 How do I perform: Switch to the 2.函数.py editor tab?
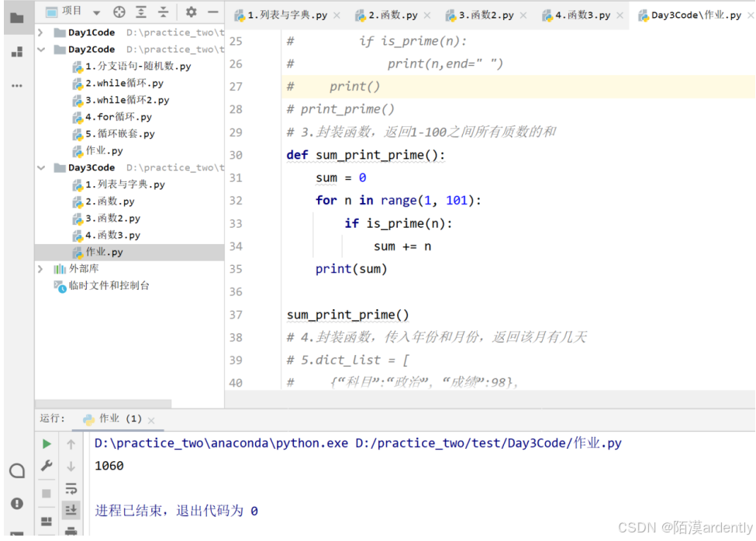(x=393, y=16)
